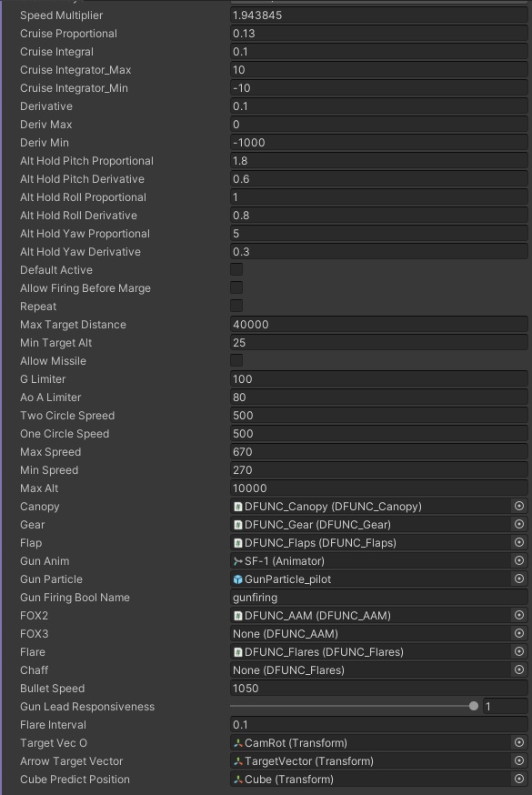The image size is (532, 795).
Task: Open object picker for Flare field
Action: 519,652
